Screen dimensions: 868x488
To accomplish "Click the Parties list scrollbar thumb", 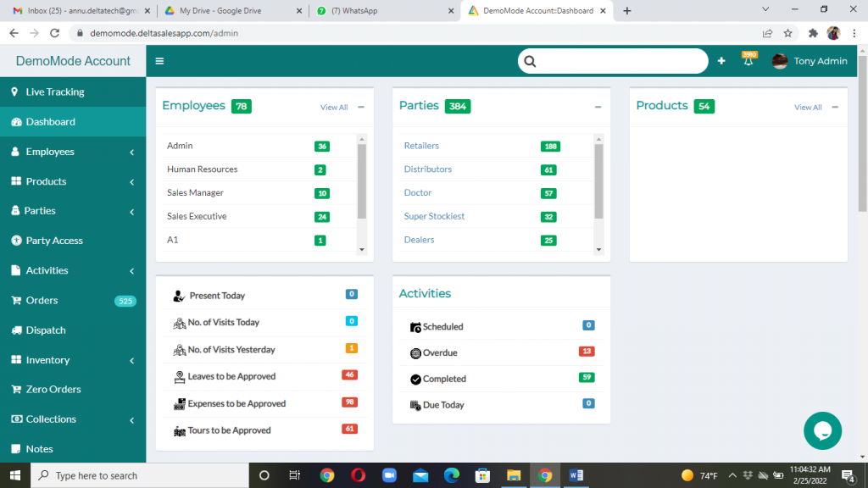I will 598,181.
